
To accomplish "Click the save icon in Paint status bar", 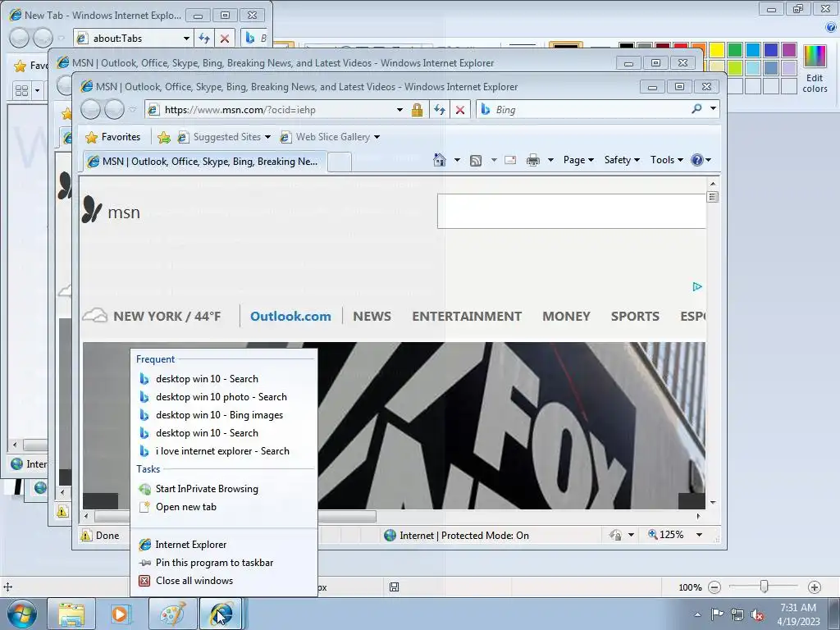I will [x=394, y=587].
